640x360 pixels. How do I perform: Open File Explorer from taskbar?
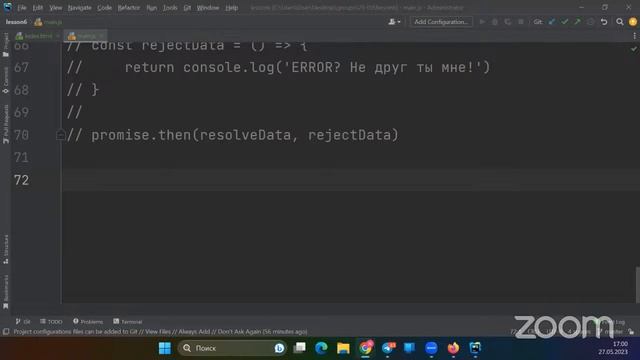pyautogui.click(x=343, y=348)
